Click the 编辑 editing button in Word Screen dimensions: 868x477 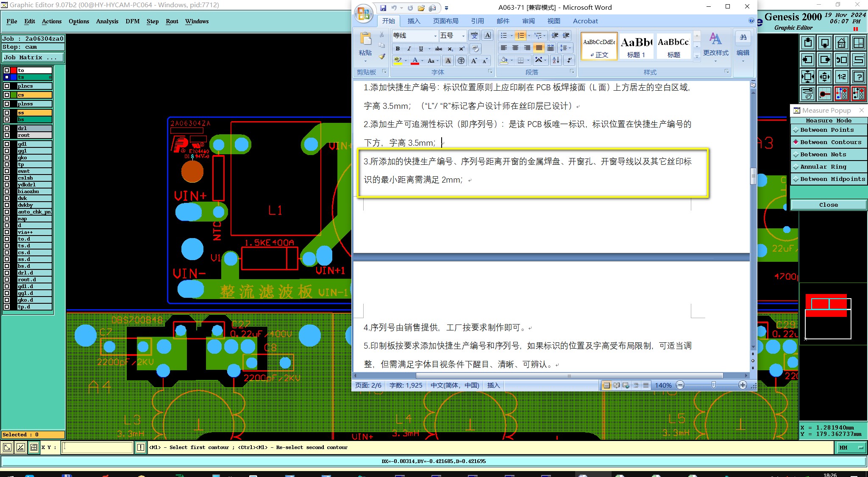point(743,47)
